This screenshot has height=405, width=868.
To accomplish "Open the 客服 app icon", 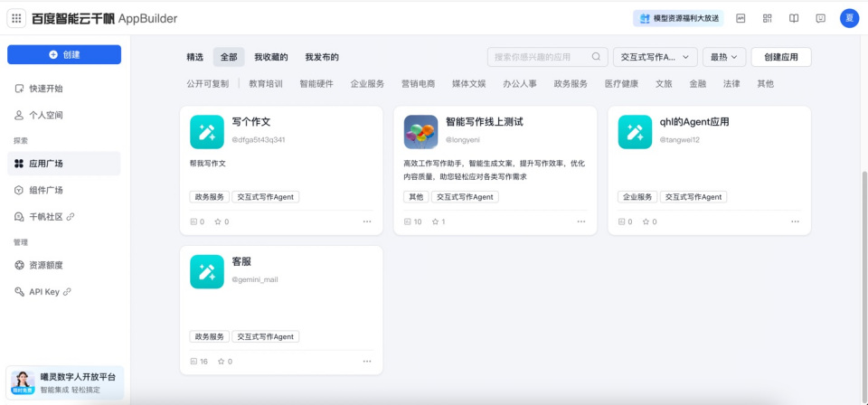I will (x=207, y=272).
